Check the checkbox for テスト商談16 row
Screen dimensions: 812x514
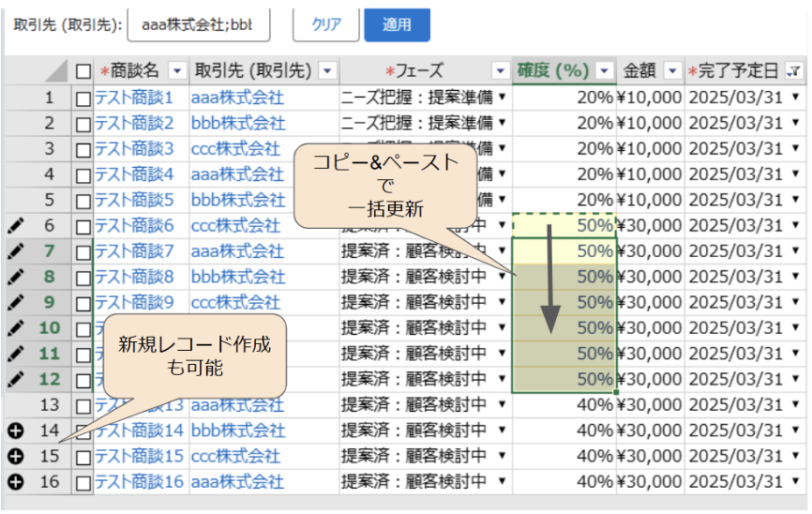coord(83,482)
